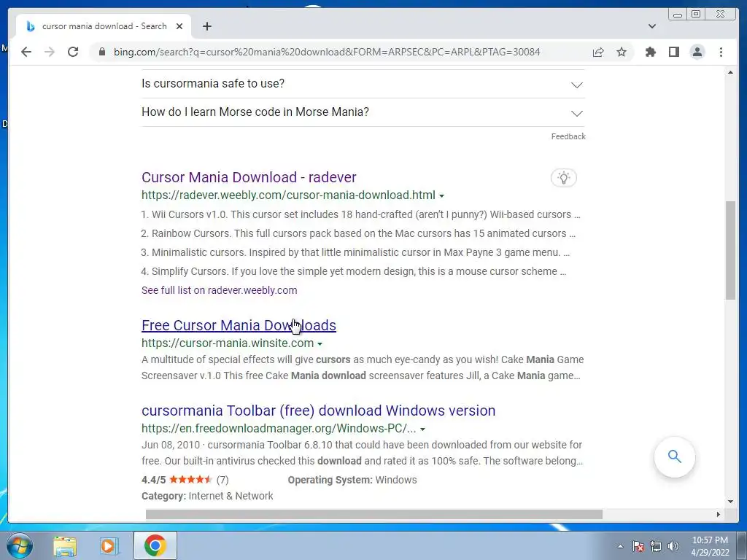
Task: Open the Chrome profile avatar
Action: [x=697, y=52]
